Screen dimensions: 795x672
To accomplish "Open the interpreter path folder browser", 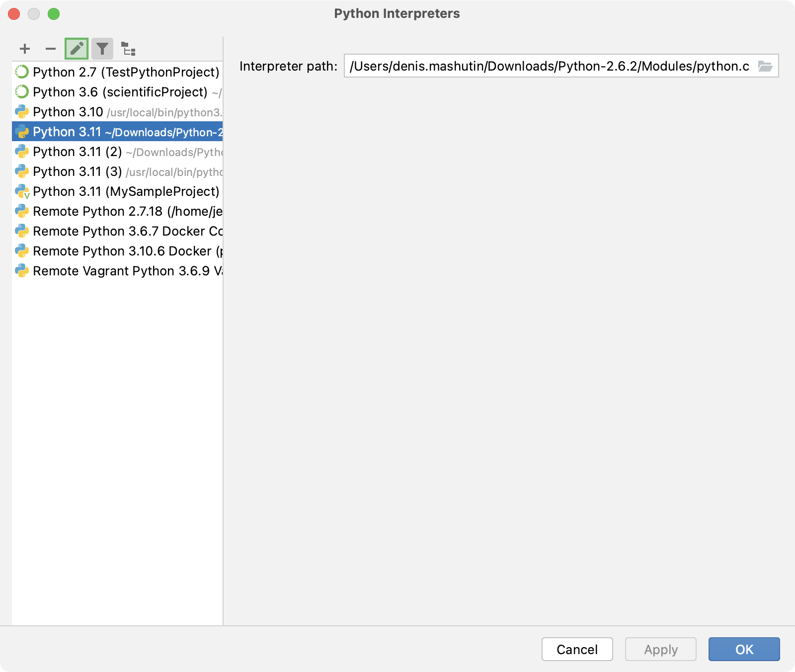I will tap(766, 66).
